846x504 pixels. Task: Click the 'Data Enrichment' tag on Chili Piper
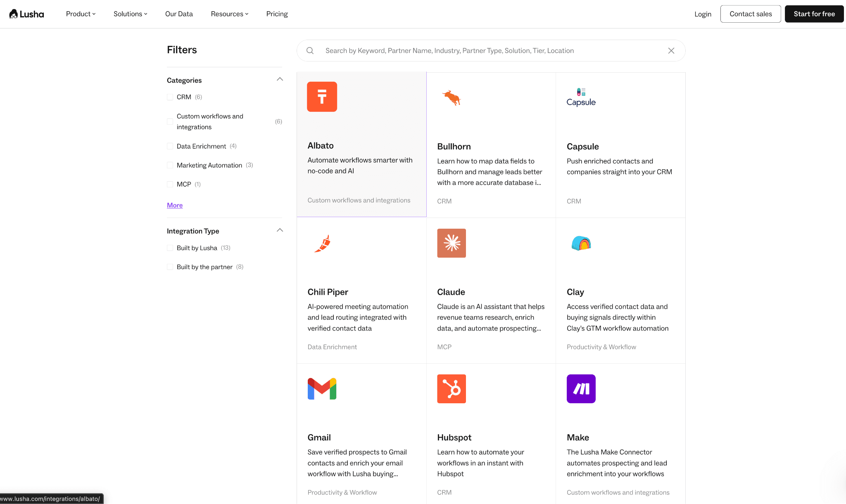[332, 347]
